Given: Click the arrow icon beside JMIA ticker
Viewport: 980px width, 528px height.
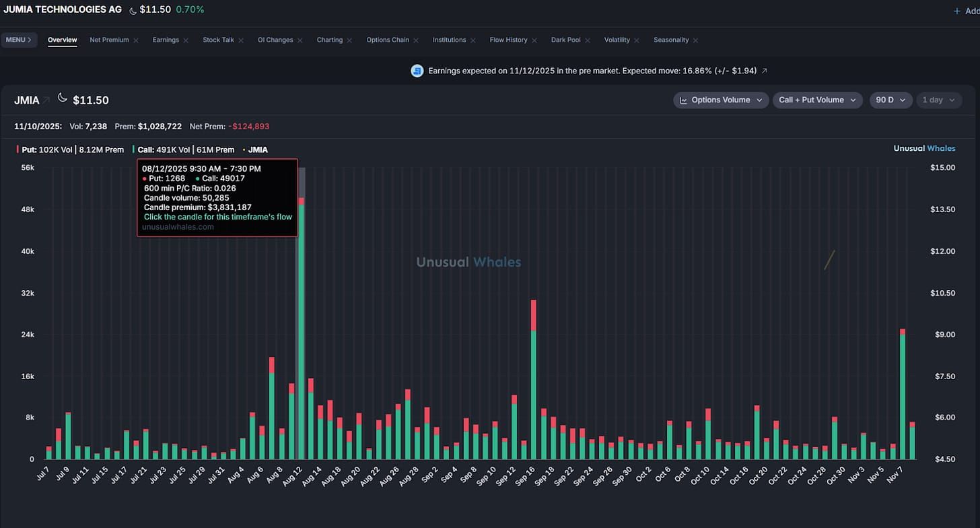Looking at the screenshot, I should point(47,100).
